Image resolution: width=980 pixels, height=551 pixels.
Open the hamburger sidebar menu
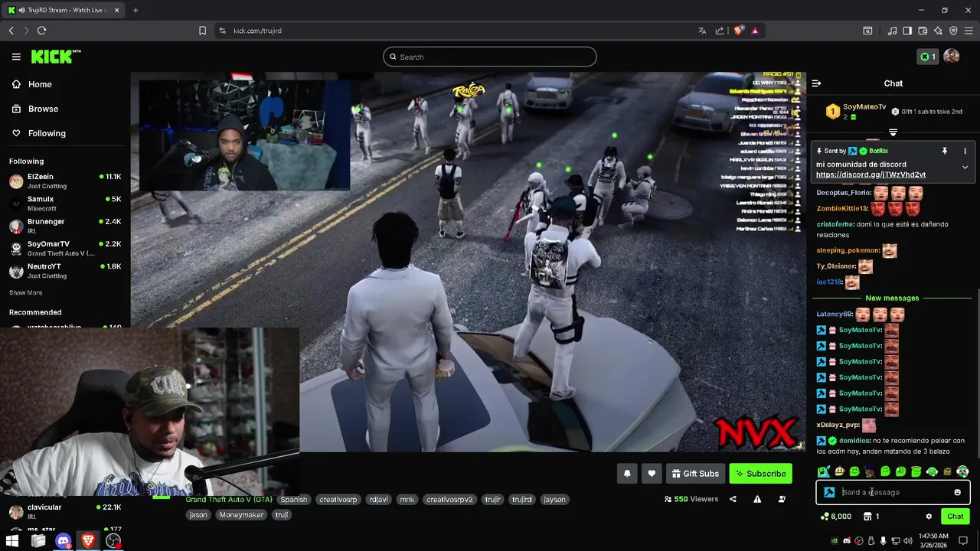point(16,57)
